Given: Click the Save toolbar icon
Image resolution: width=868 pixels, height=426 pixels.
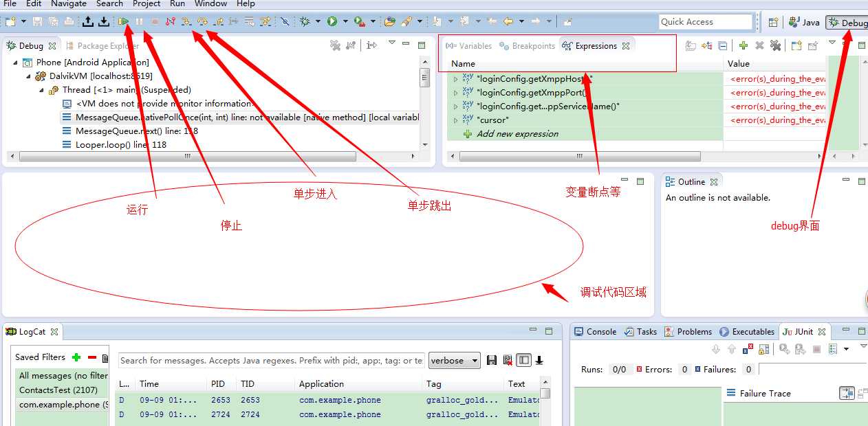Looking at the screenshot, I should (37, 22).
